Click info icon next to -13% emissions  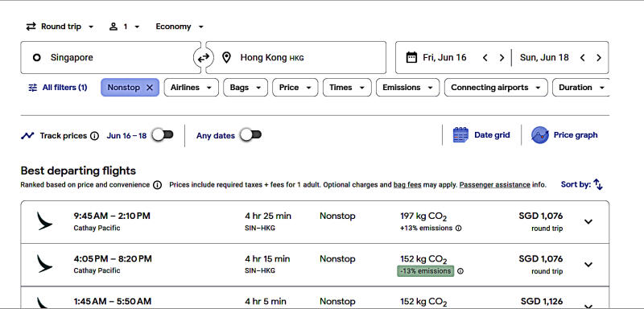click(x=460, y=271)
